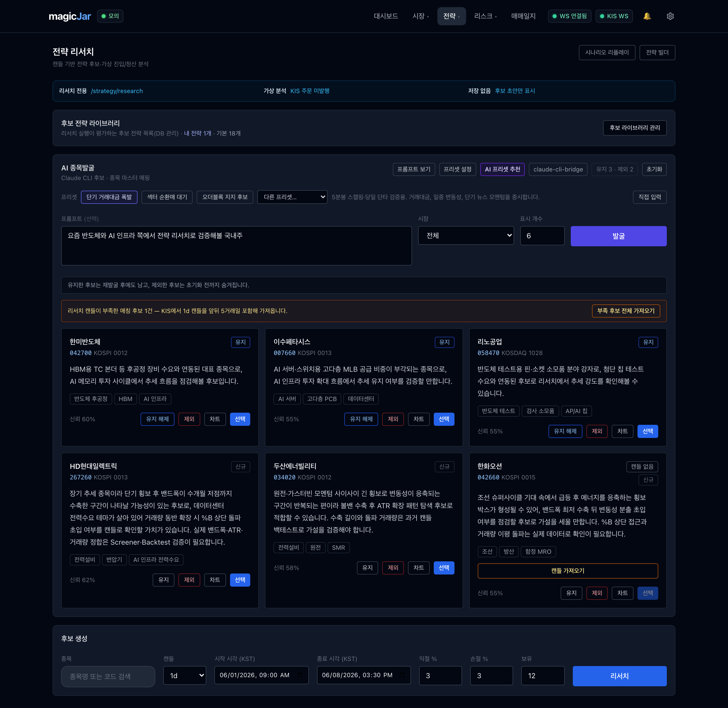
Task: Click 캔들 가져오기 on 한화오션
Action: point(568,571)
